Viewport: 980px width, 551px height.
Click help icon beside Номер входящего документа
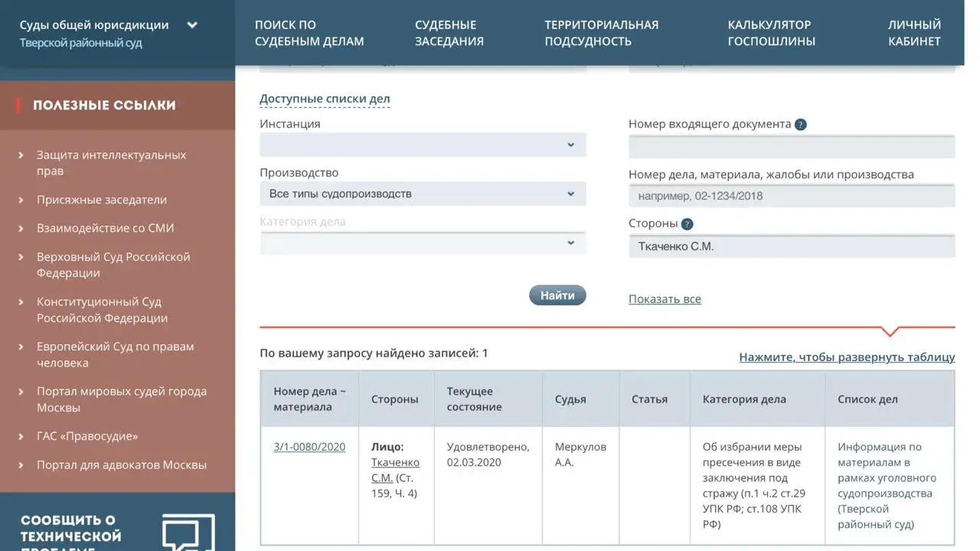coord(801,125)
